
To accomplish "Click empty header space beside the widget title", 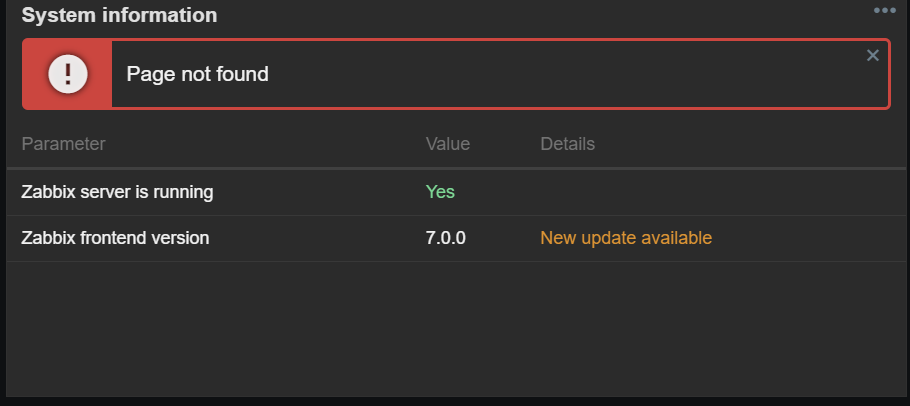I will pyautogui.click(x=540, y=15).
